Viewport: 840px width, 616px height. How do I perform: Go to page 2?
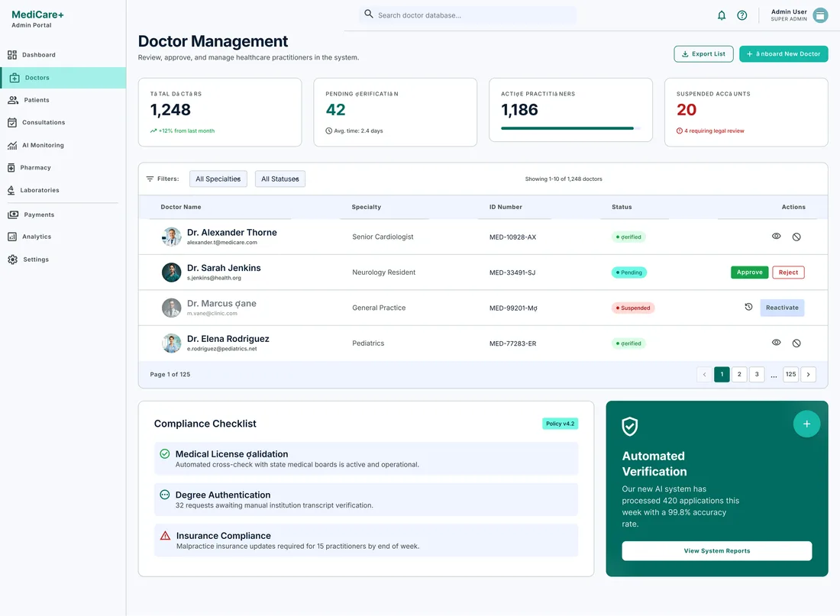tap(739, 375)
